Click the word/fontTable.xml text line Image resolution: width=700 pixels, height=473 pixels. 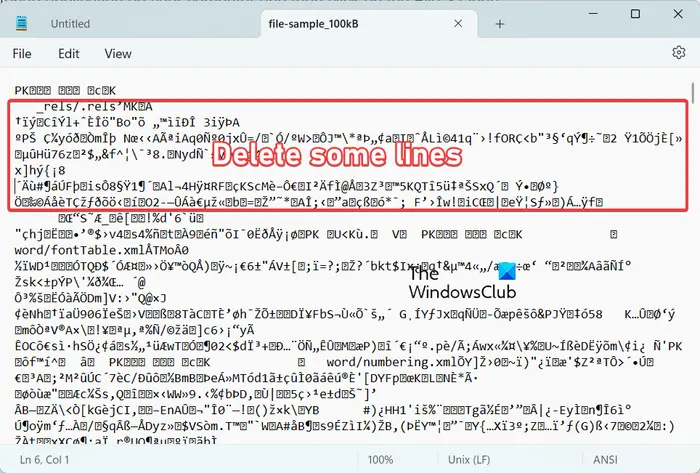[x=102, y=250]
